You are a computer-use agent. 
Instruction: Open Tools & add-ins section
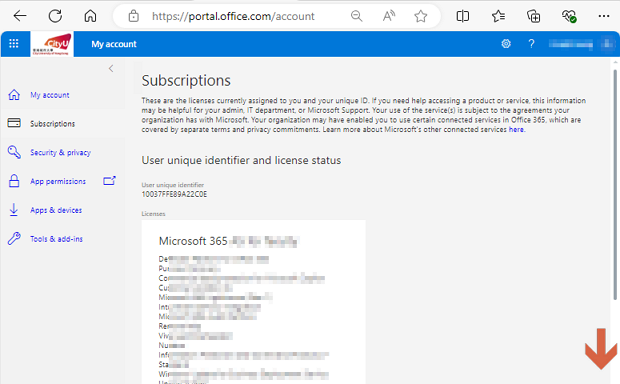click(x=57, y=239)
